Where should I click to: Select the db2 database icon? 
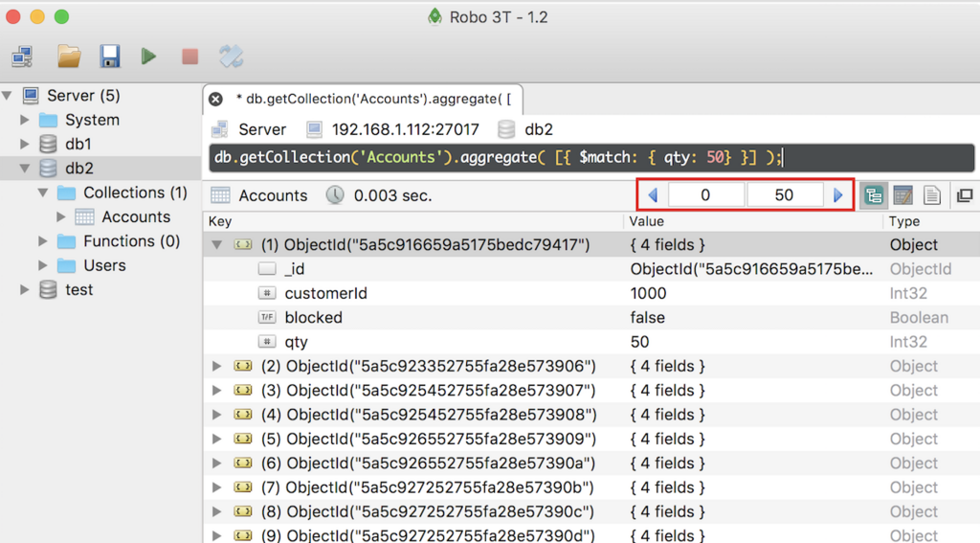point(48,169)
